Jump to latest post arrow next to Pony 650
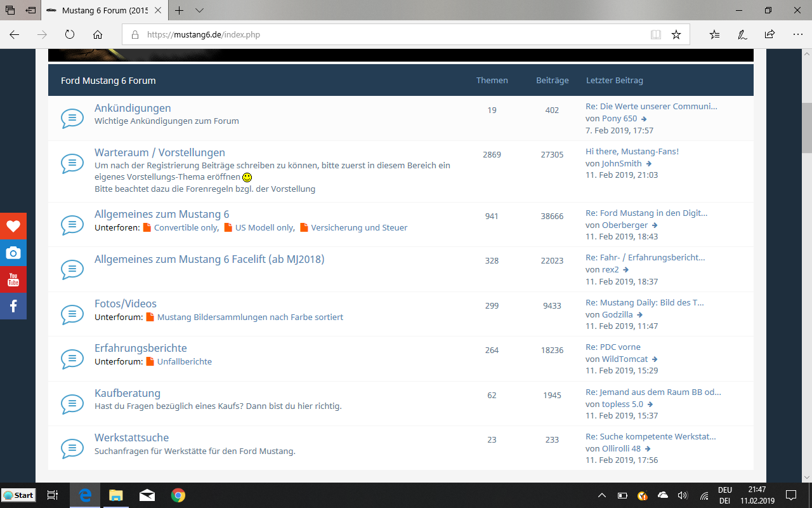This screenshot has height=508, width=812. [x=644, y=119]
